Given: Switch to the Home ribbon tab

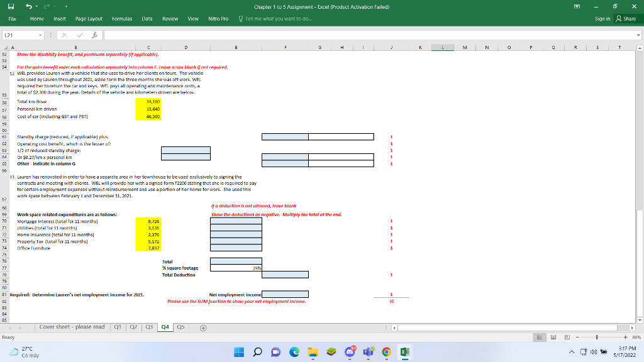Looking at the screenshot, I should tap(37, 19).
